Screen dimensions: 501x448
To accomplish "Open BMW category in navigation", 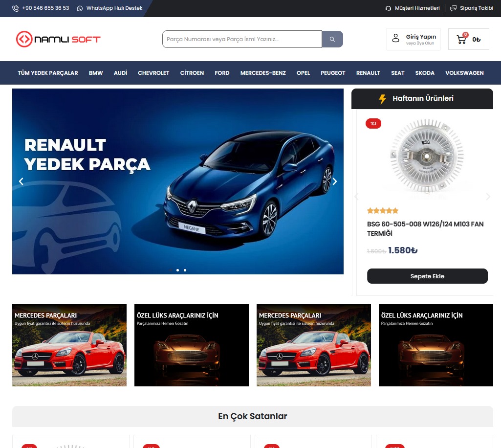I will tap(96, 73).
